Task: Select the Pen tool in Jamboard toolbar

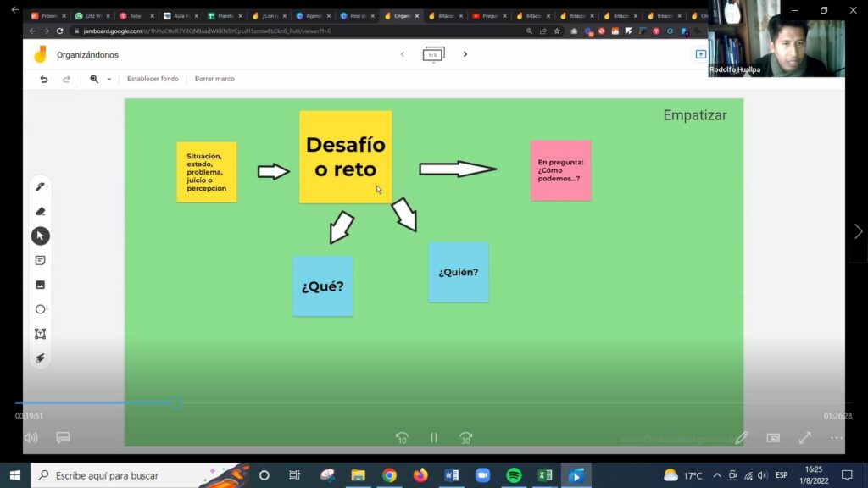Action: [x=40, y=186]
